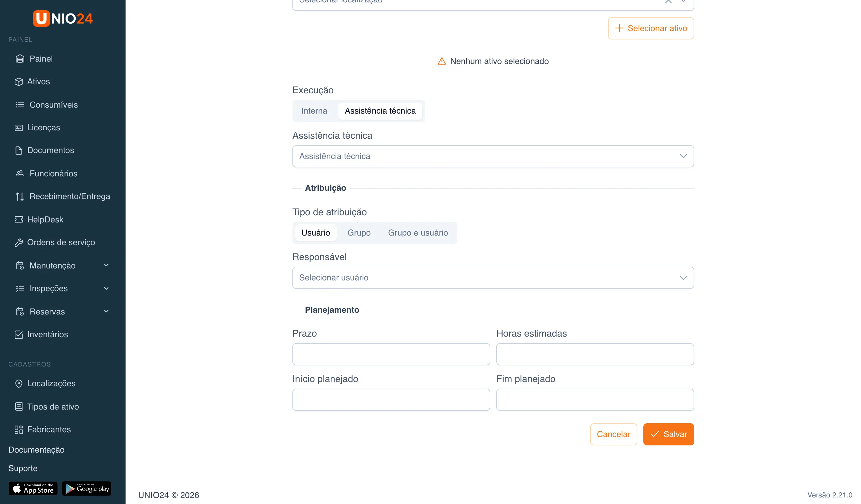Open the Google Play store badge
Viewport: 861px width, 504px height.
point(87,488)
